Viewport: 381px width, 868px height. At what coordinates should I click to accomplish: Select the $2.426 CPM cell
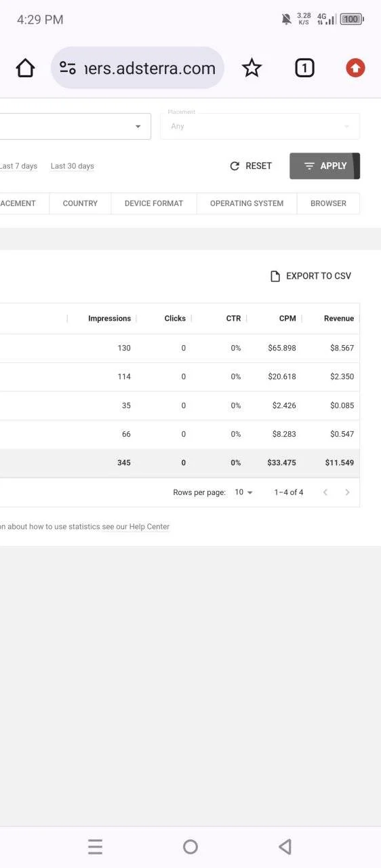tap(284, 406)
